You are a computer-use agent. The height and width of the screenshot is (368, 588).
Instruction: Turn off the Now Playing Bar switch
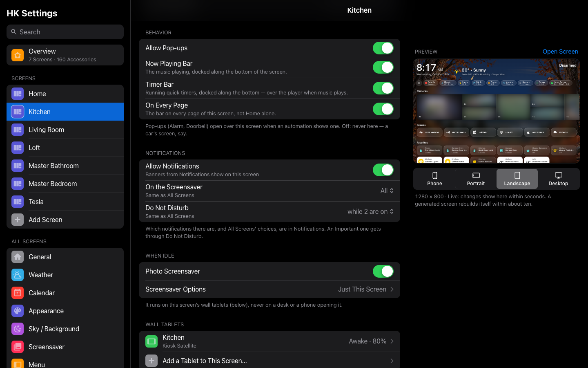click(383, 67)
